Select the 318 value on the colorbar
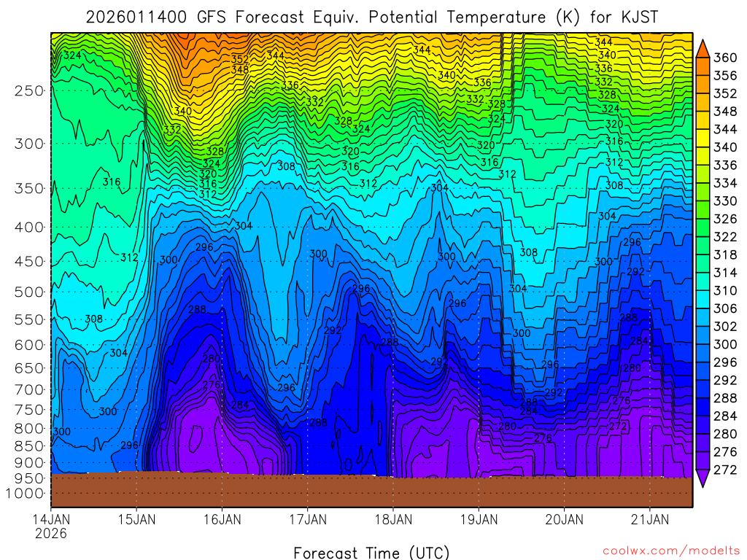Image resolution: width=747 pixels, height=560 pixels. click(x=725, y=254)
